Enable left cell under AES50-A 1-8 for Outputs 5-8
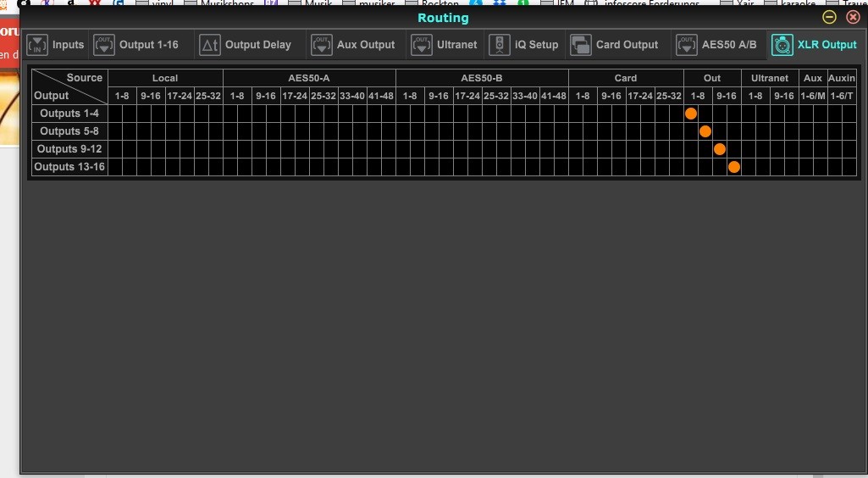This screenshot has height=478, width=868. 230,131
